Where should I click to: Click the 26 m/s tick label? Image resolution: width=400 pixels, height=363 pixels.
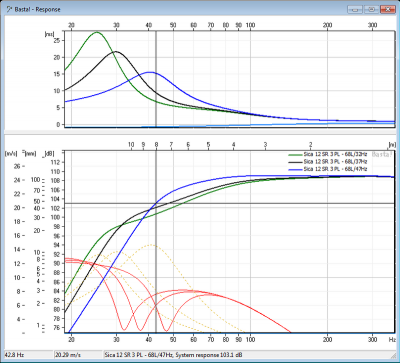(x=17, y=166)
